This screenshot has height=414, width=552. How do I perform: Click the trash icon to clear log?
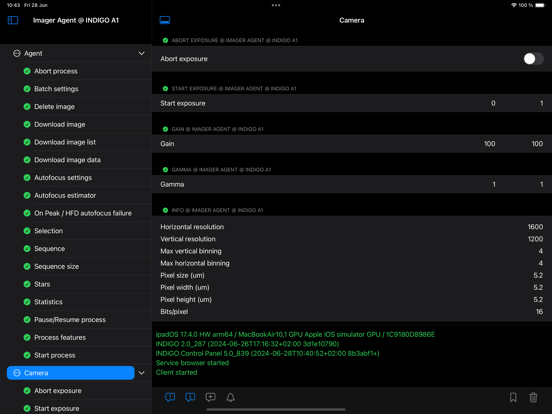(x=533, y=397)
